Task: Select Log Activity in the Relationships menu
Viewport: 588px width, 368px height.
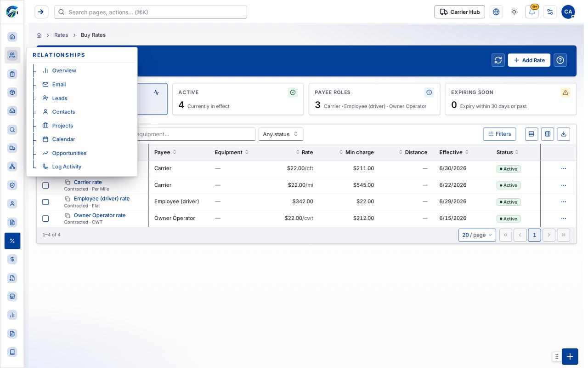Action: pos(67,167)
